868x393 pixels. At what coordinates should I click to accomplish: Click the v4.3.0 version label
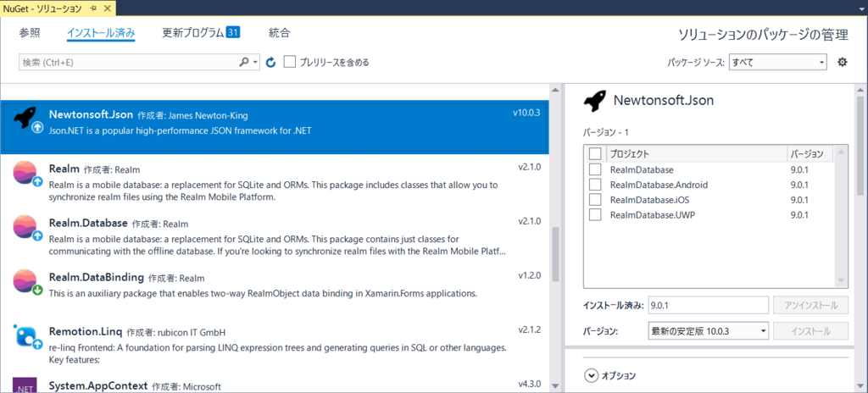click(x=530, y=384)
